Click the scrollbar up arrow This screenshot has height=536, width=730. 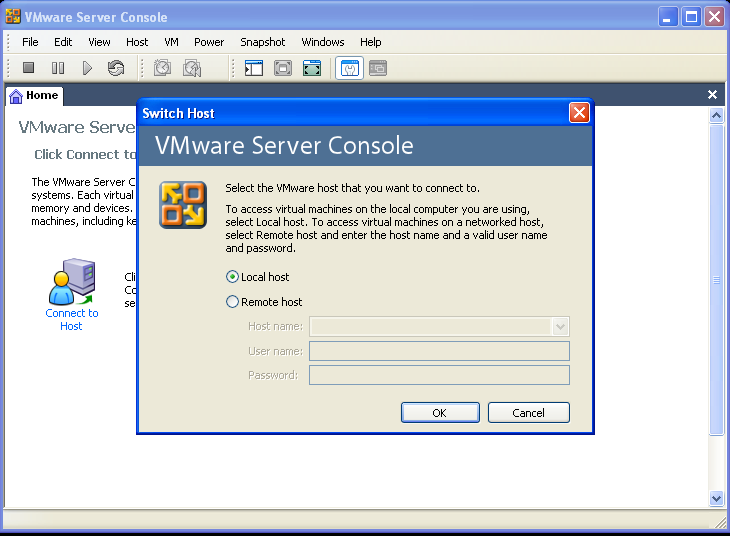(x=716, y=115)
